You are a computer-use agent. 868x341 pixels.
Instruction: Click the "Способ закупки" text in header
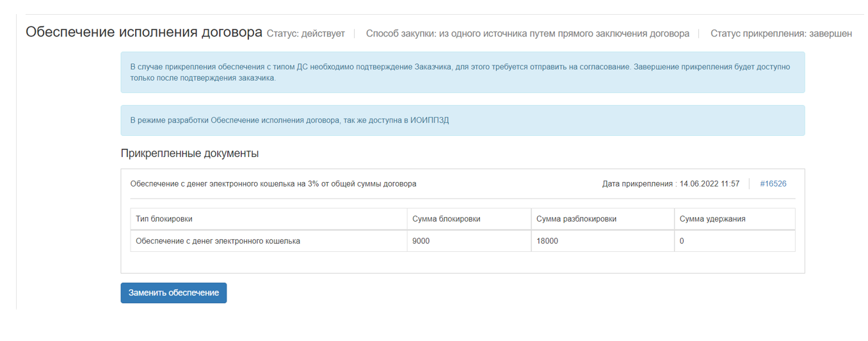(527, 33)
